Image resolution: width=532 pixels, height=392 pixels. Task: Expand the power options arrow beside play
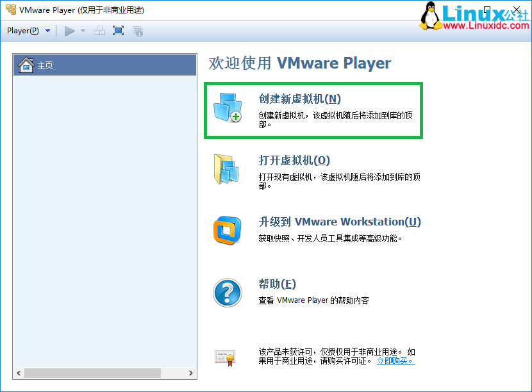click(x=83, y=31)
